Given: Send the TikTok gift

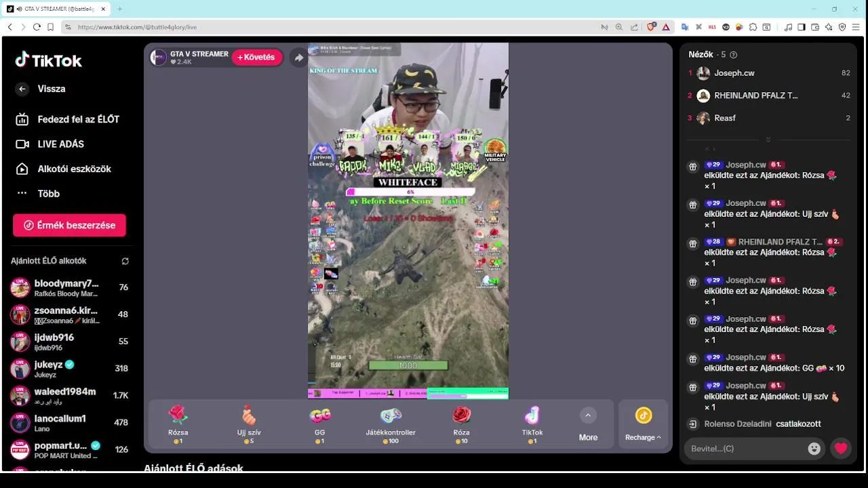Looking at the screenshot, I should coord(532,424).
